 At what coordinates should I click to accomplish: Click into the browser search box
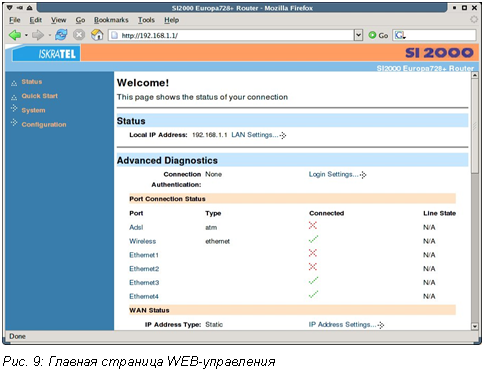(x=440, y=35)
